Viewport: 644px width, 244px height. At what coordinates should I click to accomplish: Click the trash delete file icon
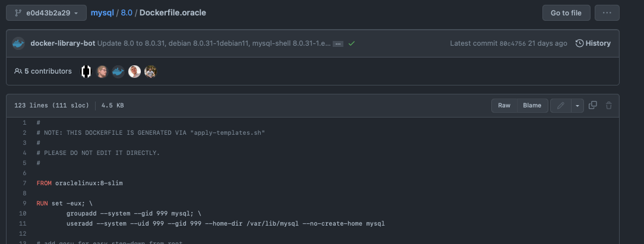point(608,106)
